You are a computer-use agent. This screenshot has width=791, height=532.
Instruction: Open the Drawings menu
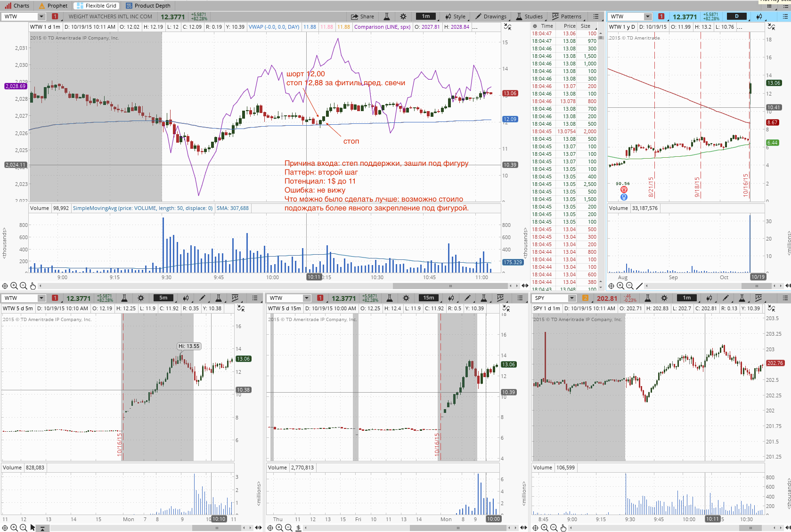point(491,16)
